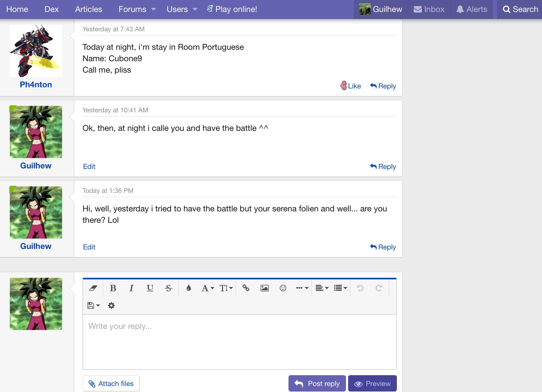Like Ph4nton's post
Screen dimensions: 542x392
coord(351,86)
